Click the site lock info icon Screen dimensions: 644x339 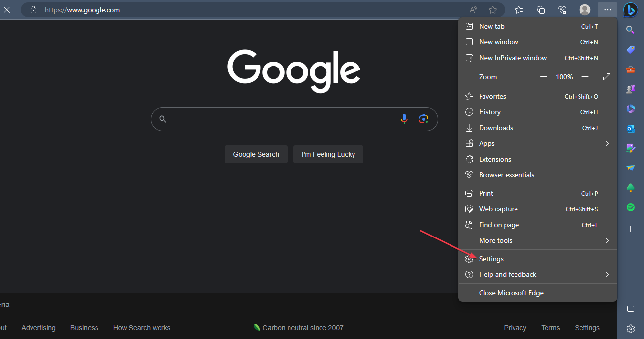33,10
